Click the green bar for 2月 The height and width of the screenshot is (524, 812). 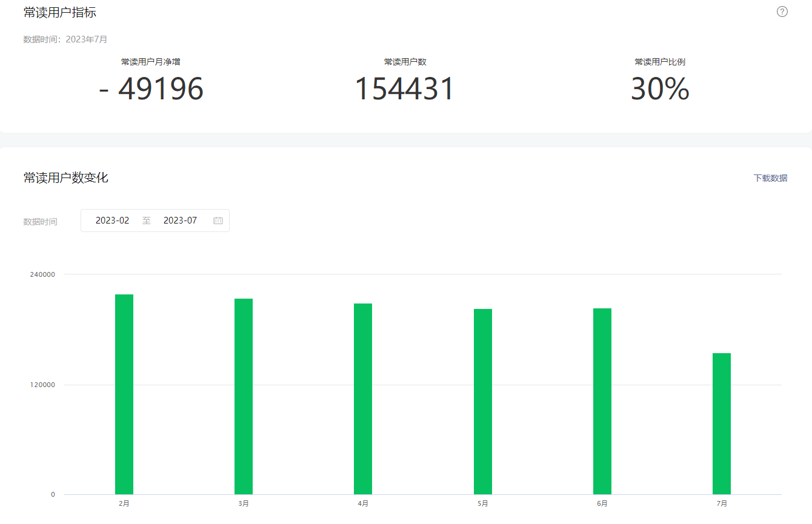tap(124, 394)
